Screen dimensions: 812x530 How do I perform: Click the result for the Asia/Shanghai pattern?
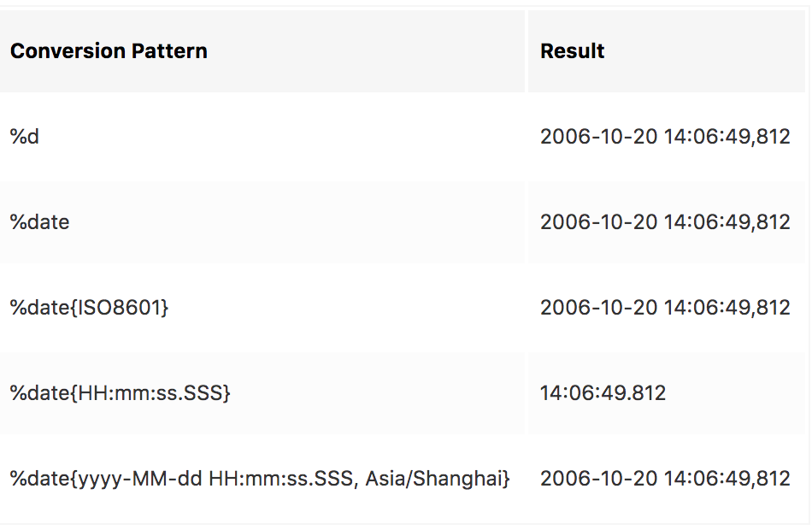coord(665,478)
